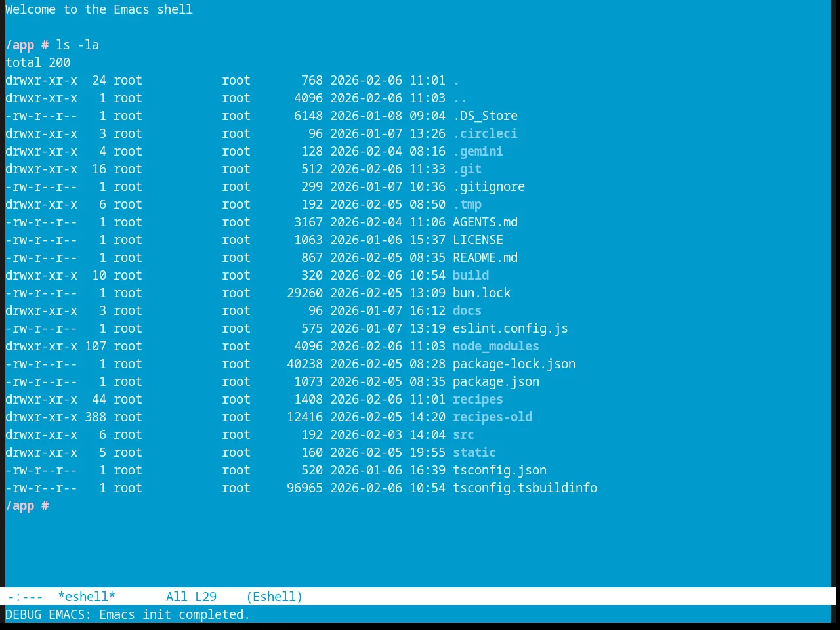Screen dimensions: 840x630
Task: Click the link count 388
Action: pyautogui.click(x=95, y=417)
